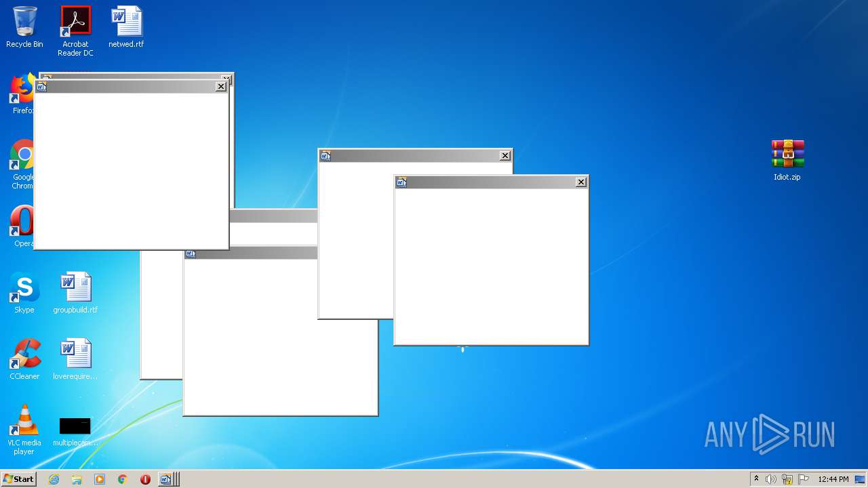The width and height of the screenshot is (868, 488).
Task: Click the Word title icon in window nearest Idiot.zip
Action: pyautogui.click(x=401, y=182)
